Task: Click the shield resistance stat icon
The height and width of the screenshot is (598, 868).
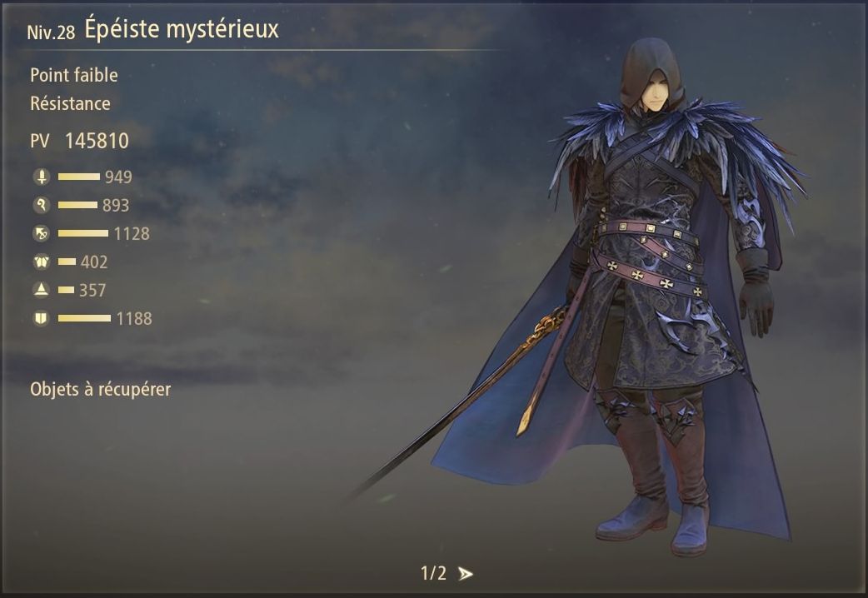Action: point(41,318)
